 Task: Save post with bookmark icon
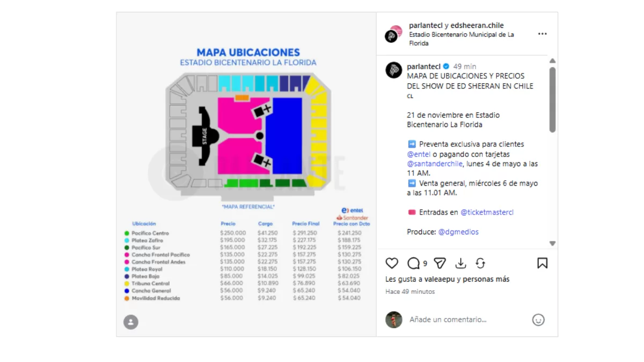point(542,263)
